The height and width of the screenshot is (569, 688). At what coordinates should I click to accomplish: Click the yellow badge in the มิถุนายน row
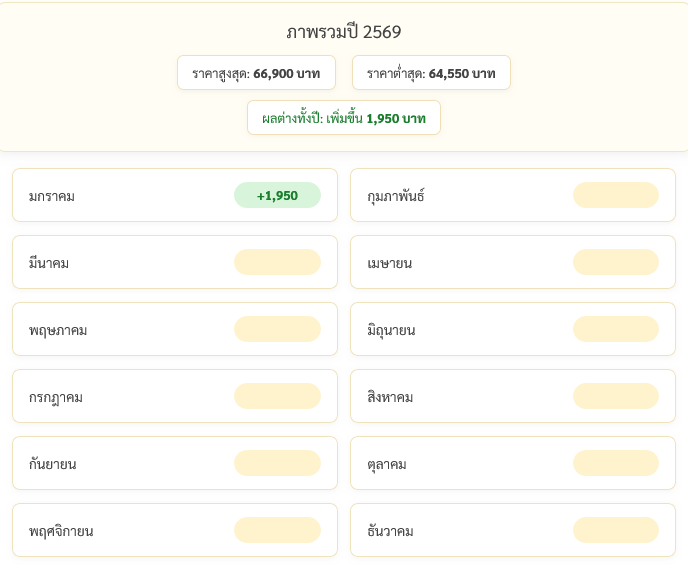pyautogui.click(x=615, y=329)
